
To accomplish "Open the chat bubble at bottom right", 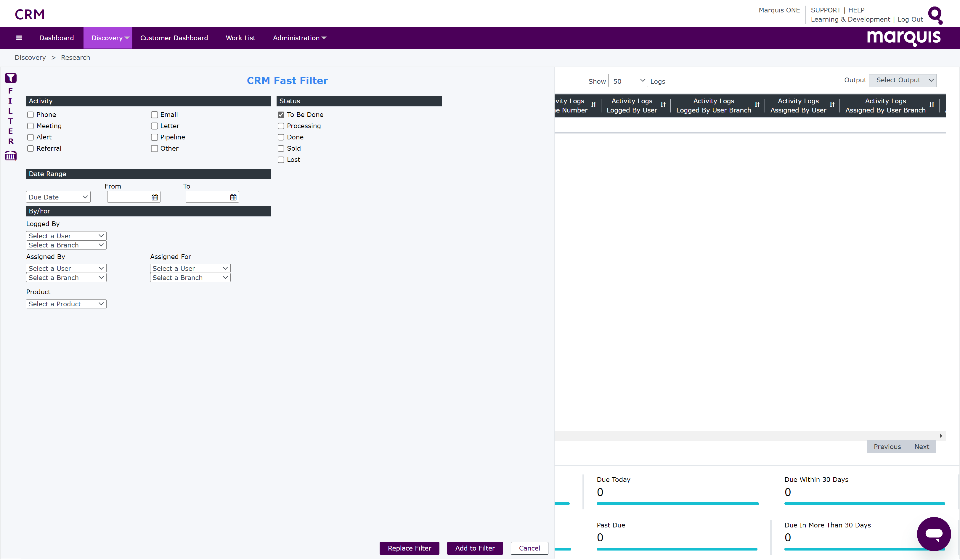I will tap(934, 534).
